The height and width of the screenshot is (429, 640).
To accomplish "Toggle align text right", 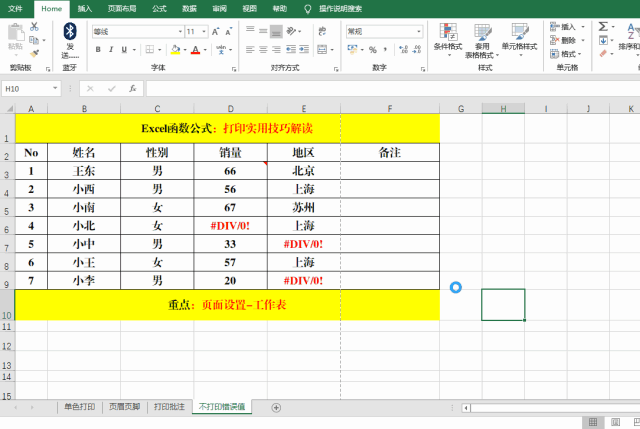I will coord(276,49).
